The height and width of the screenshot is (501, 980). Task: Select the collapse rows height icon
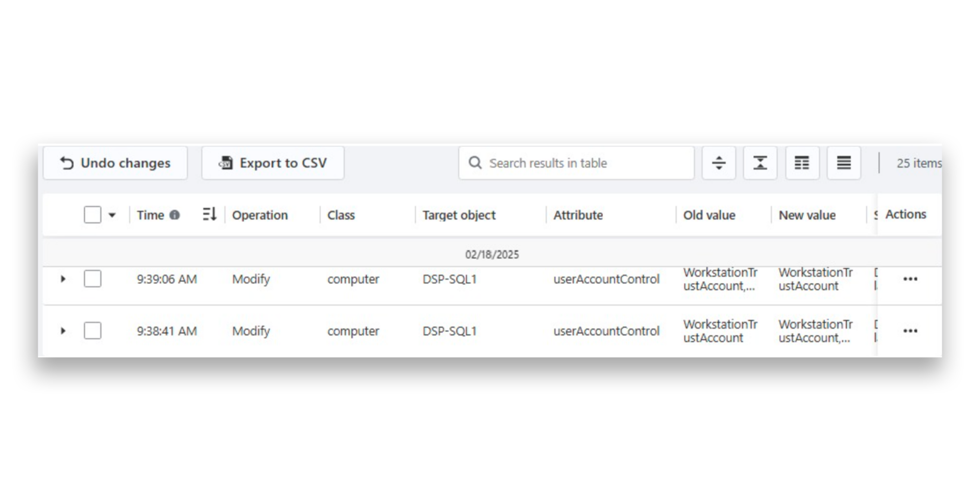[760, 163]
